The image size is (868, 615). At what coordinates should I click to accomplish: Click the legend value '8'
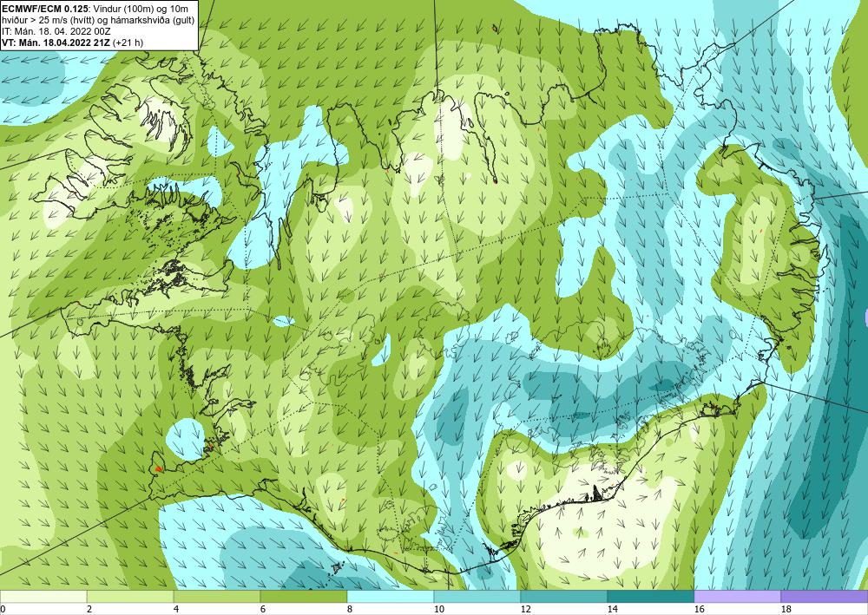pos(350,609)
